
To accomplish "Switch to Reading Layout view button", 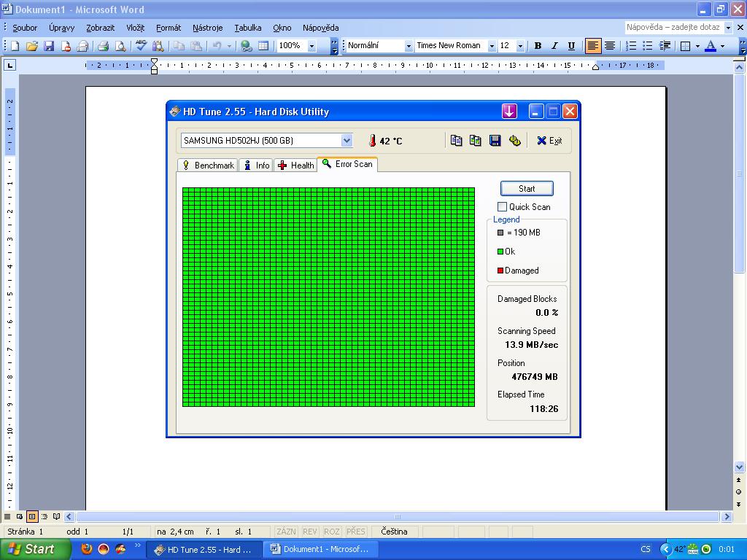I will tap(57, 516).
